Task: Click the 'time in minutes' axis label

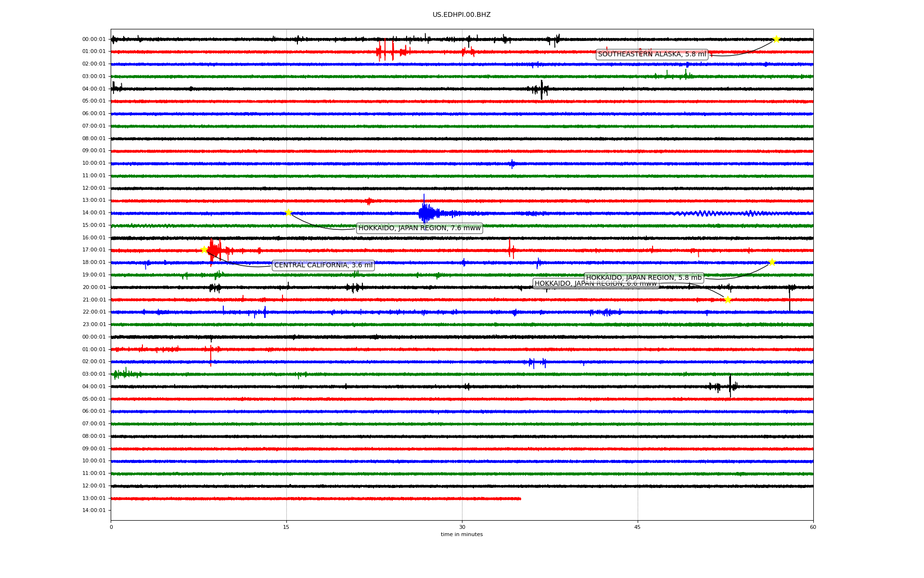Action: coord(462,535)
